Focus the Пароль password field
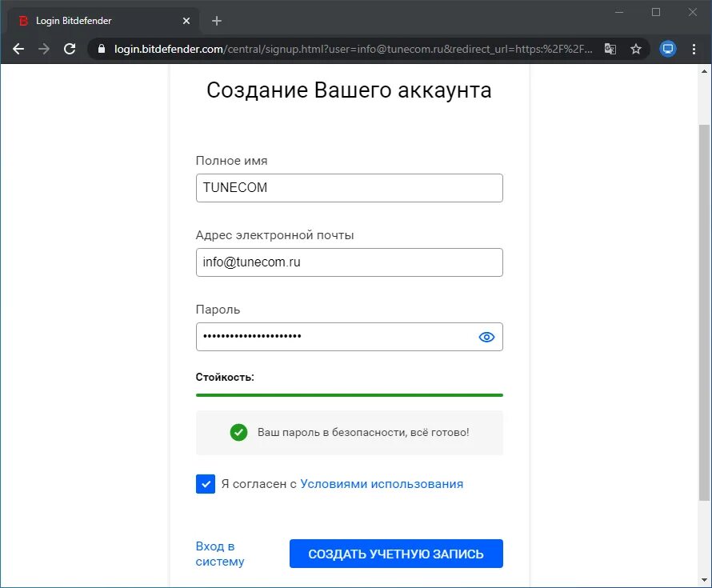 click(349, 337)
